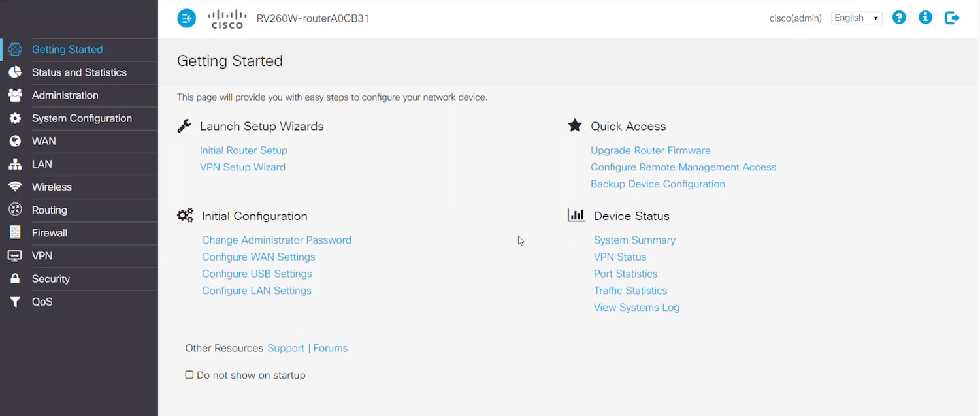Collapse sidebar with the round arrow icon
This screenshot has height=416, width=980.
click(x=187, y=18)
